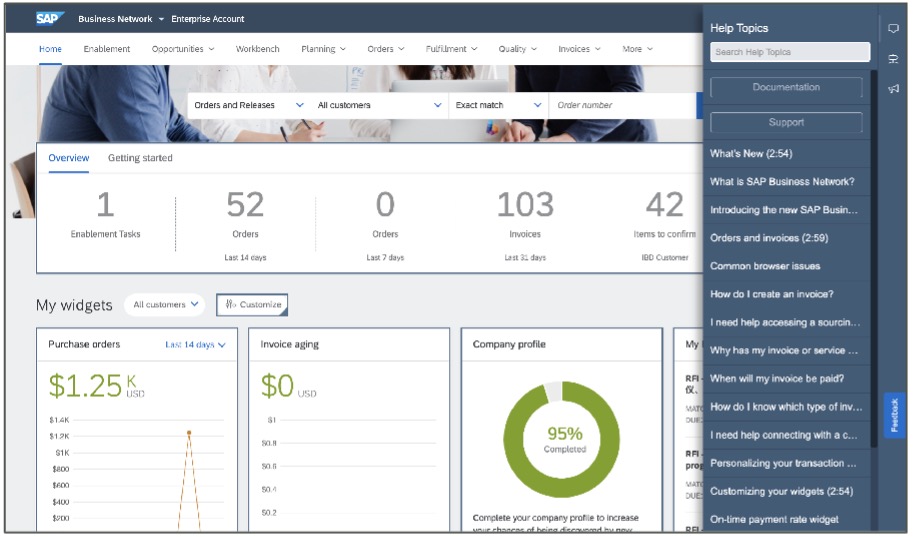Open the 103 Invoices tile
Viewport: 913px width, 537px height.
click(525, 224)
